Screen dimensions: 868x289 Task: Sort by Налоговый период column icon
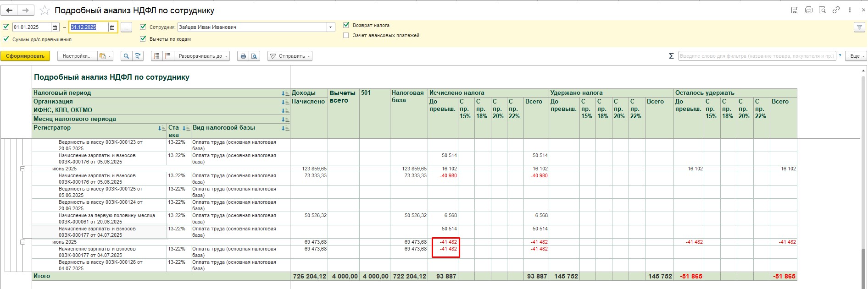(x=285, y=93)
